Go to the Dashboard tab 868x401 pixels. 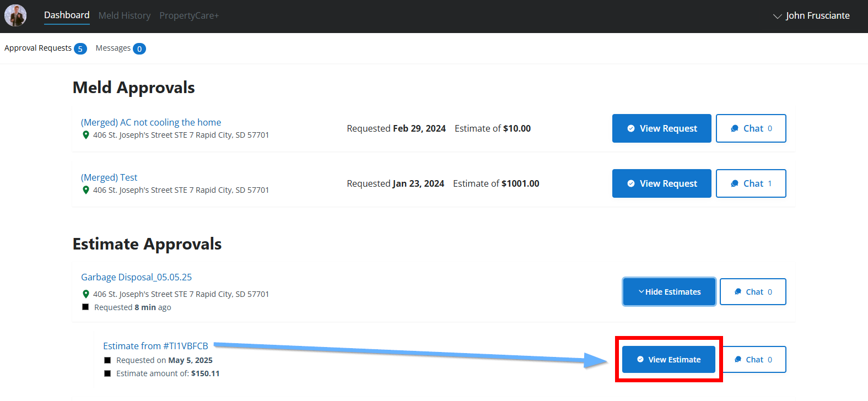[67, 15]
